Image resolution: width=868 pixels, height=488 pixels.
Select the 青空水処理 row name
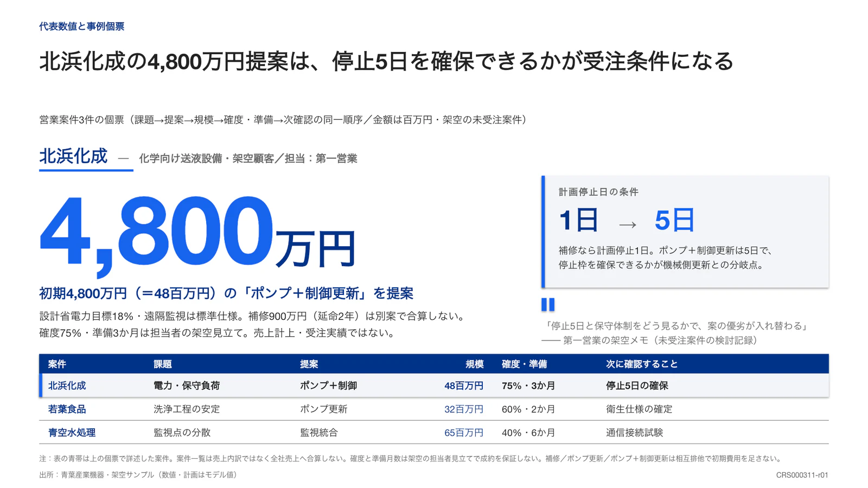(x=72, y=433)
